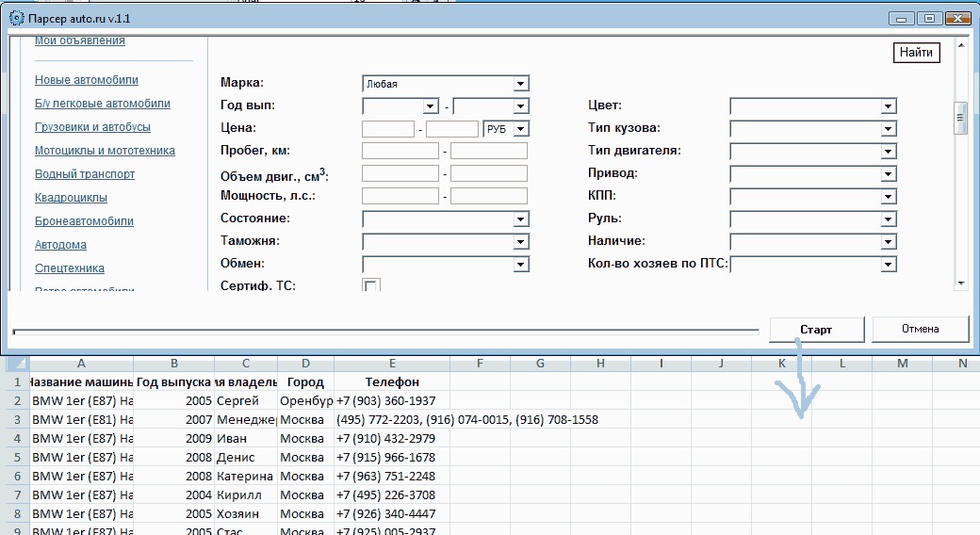Click the spreadsheet Select All corner
Screen dimensions: 980x535
[18, 364]
